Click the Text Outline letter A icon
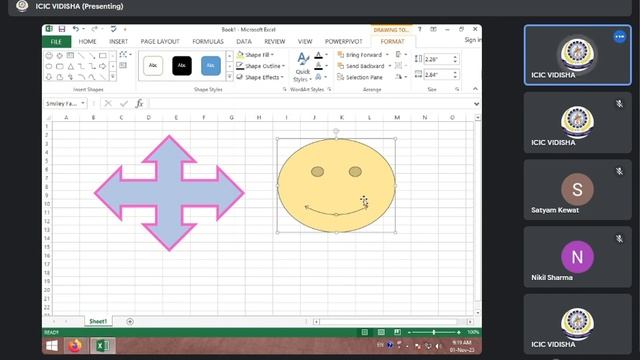The width and height of the screenshot is (640, 360). click(x=319, y=65)
